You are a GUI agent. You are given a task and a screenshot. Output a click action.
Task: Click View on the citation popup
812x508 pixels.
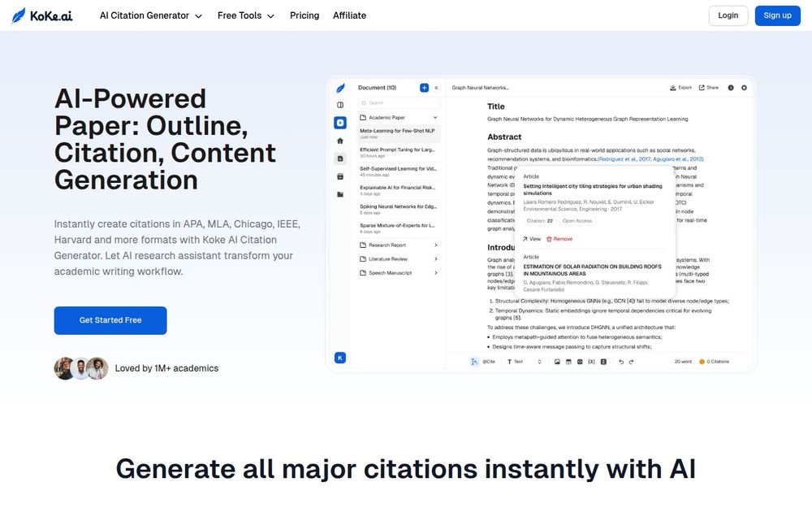tap(531, 239)
